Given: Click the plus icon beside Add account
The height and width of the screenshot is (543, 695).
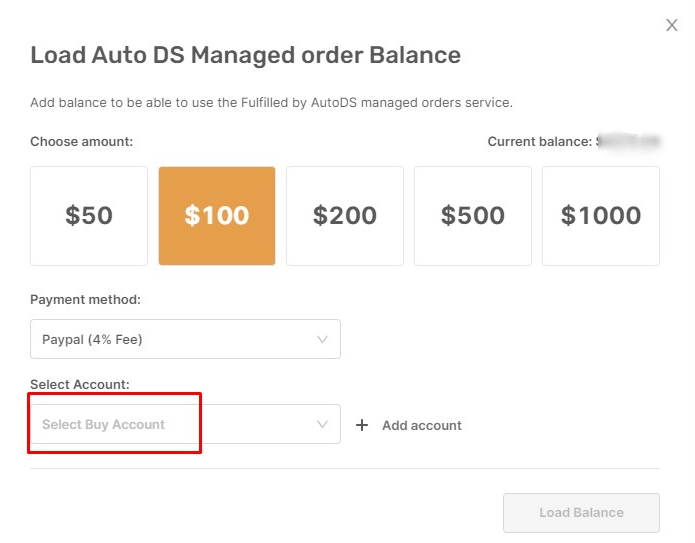Looking at the screenshot, I should point(362,425).
